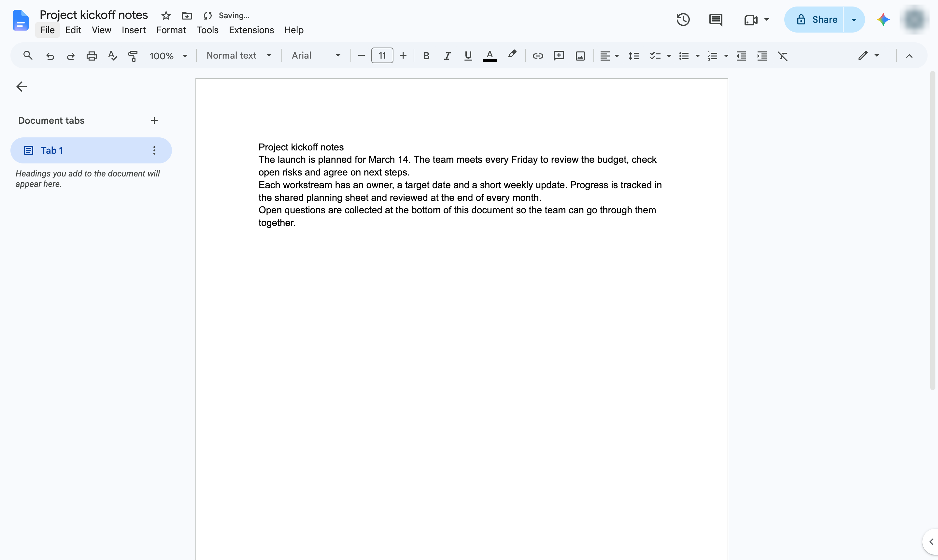This screenshot has width=938, height=560.
Task: Open version history clock icon
Action: (683, 20)
